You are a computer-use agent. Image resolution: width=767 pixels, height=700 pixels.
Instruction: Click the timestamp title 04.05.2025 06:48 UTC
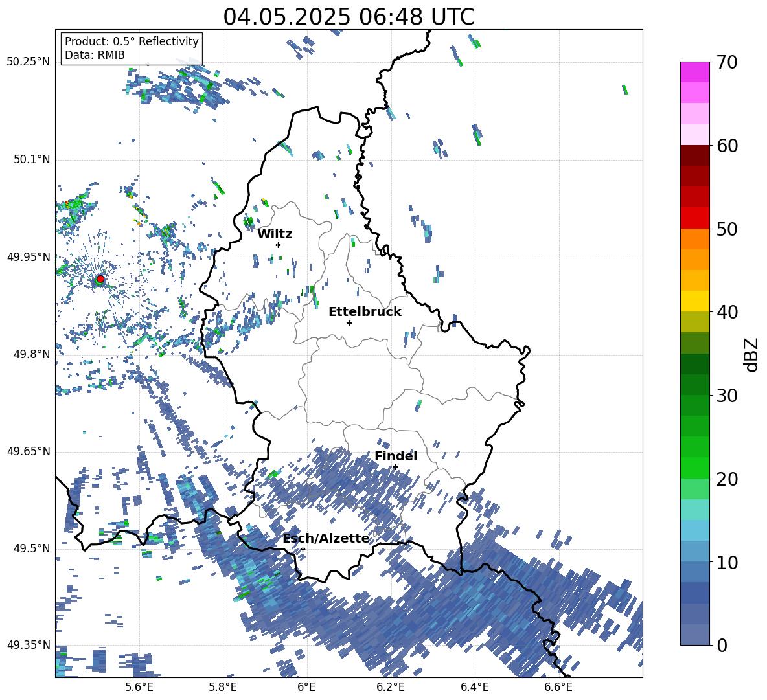(349, 17)
